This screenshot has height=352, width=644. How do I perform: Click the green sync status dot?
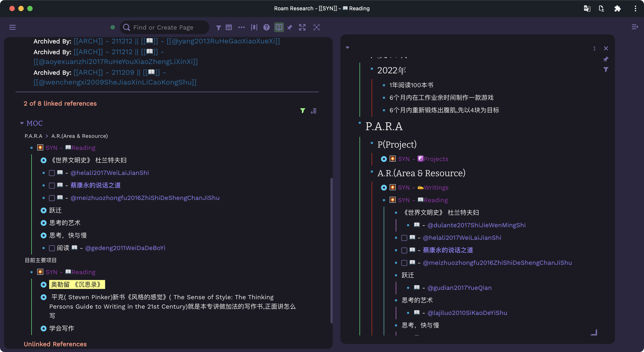click(x=113, y=27)
